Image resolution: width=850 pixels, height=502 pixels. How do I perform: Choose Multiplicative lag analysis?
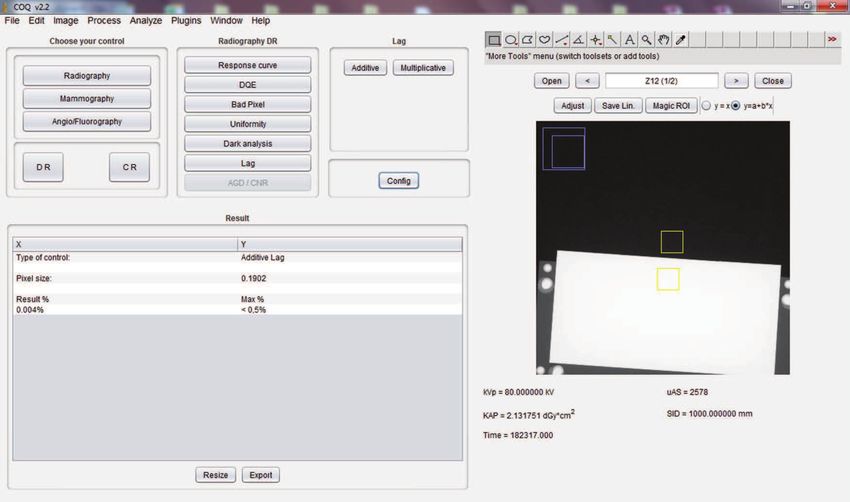pyautogui.click(x=423, y=68)
